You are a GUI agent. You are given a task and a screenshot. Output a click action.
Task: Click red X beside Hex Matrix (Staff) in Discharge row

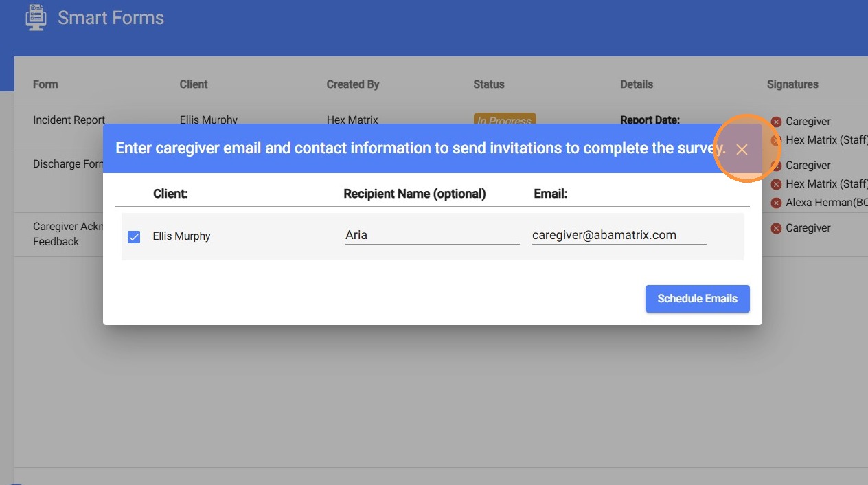[776, 184]
